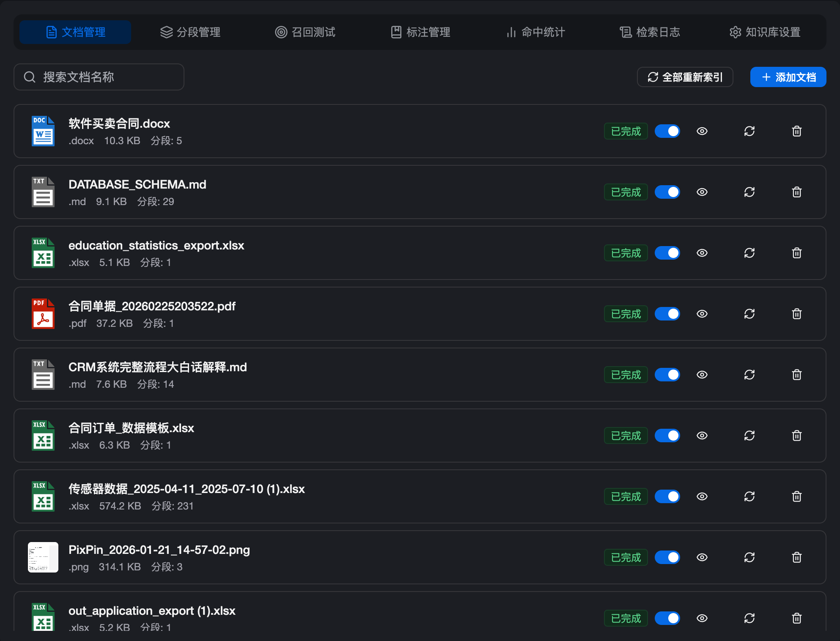Toggle off DATABASE_SCHEMA.md availability
The height and width of the screenshot is (641, 840).
coord(667,192)
